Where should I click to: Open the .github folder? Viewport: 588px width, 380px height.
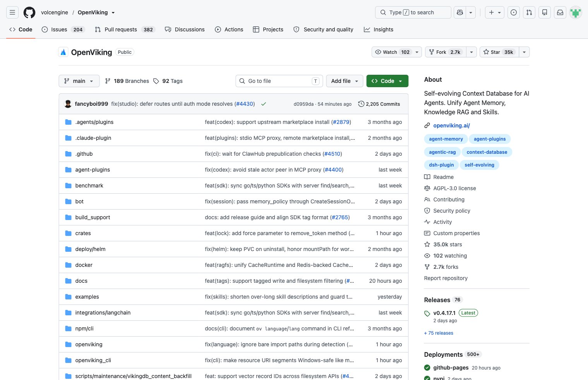click(84, 154)
